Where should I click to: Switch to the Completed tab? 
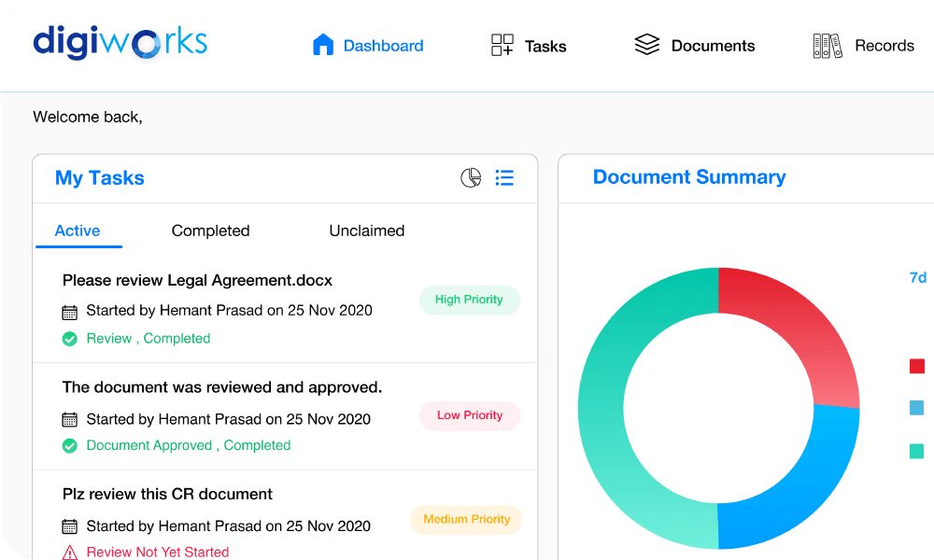point(210,231)
